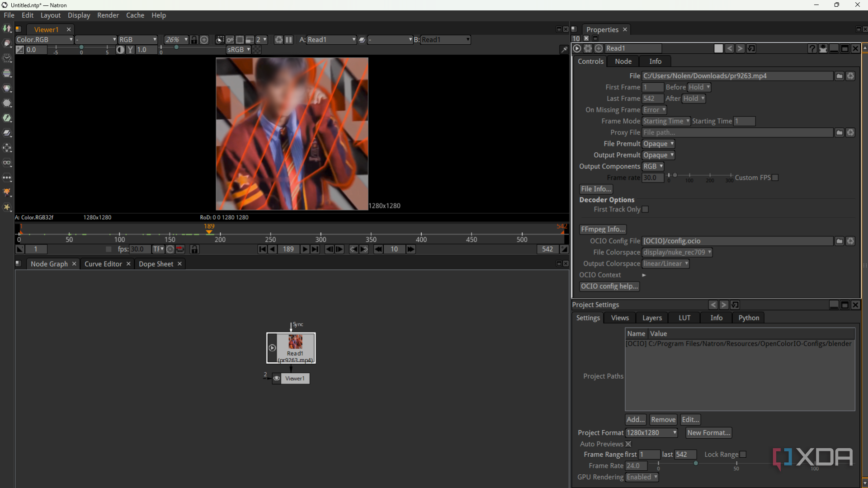Expand the OCIO Context section
The height and width of the screenshot is (488, 868).
click(x=644, y=275)
